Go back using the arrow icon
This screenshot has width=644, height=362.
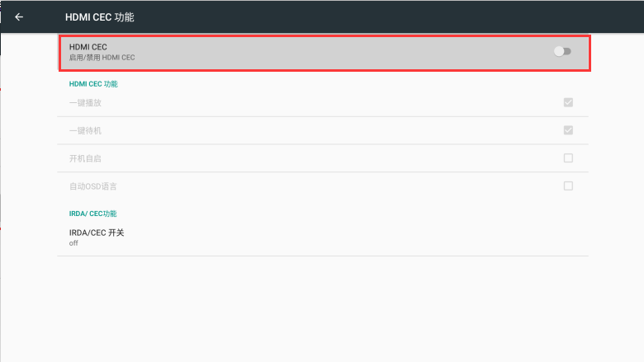click(x=19, y=16)
